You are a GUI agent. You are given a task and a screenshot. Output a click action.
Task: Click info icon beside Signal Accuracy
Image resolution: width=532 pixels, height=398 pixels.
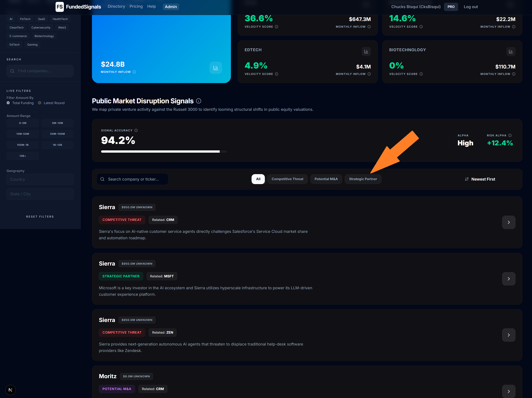(136, 130)
